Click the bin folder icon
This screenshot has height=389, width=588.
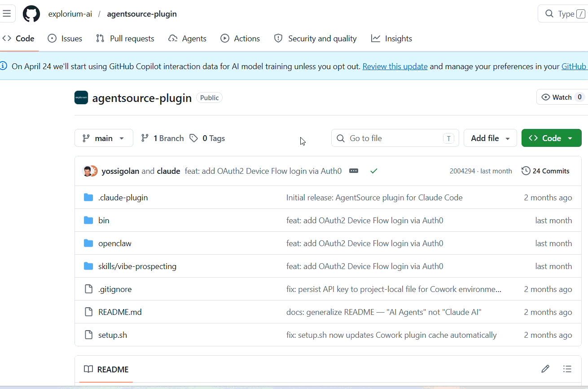[88, 220]
